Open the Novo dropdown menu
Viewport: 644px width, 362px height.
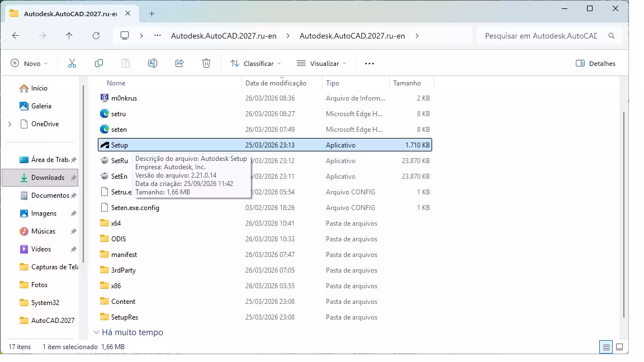29,63
